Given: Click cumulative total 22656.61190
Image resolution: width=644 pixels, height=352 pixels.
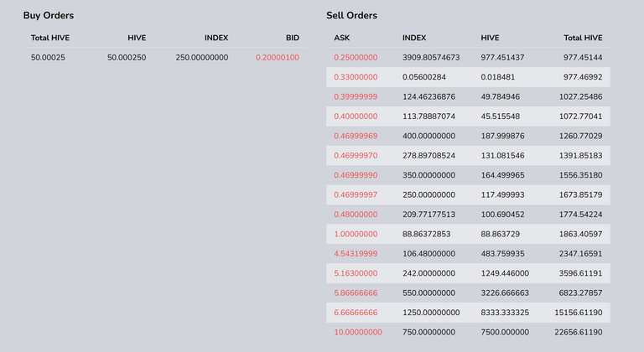Looking at the screenshot, I should tap(579, 332).
